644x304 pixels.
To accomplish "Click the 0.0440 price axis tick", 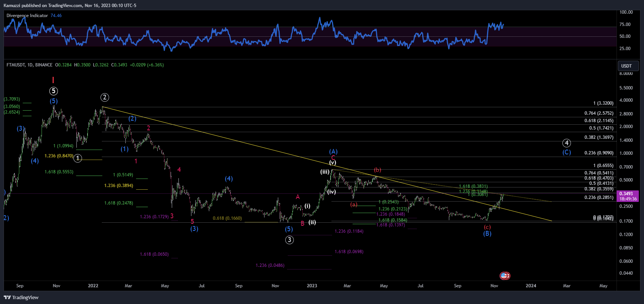I will click(x=626, y=273).
